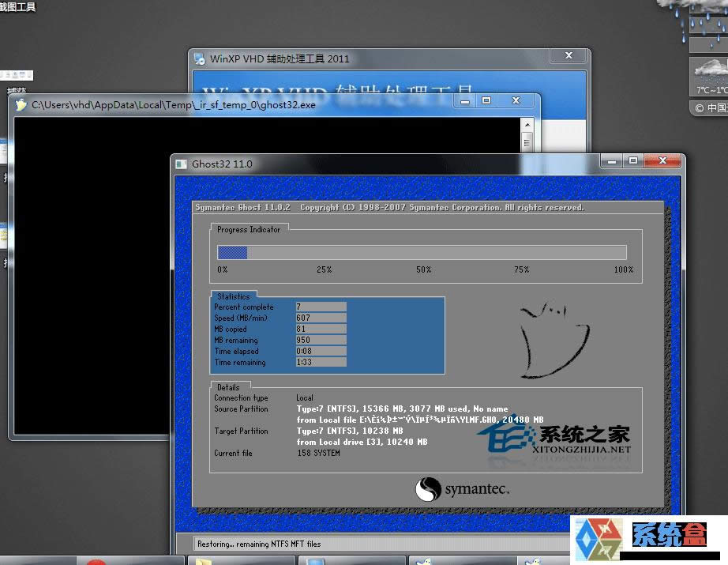Click the Percent complete value field
This screenshot has height=565, width=728.
coord(321,307)
